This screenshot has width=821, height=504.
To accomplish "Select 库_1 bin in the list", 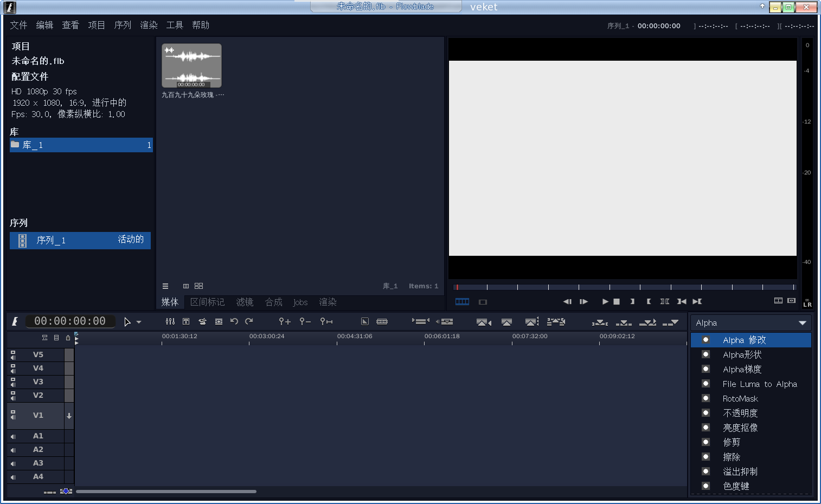I will pos(81,145).
